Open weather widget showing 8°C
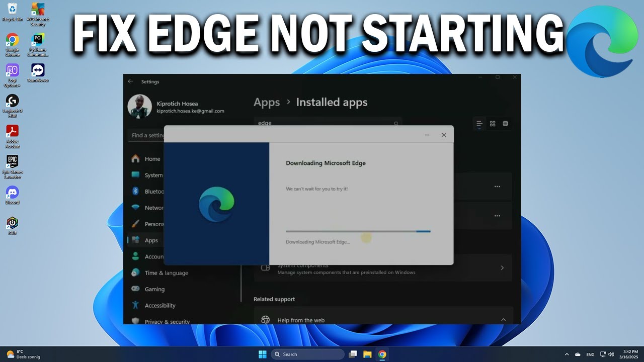 click(x=23, y=354)
